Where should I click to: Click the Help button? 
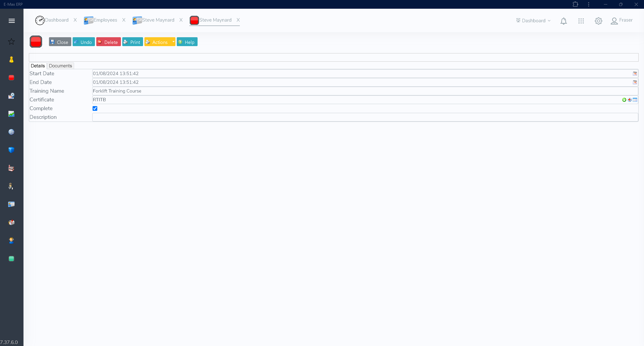(187, 42)
